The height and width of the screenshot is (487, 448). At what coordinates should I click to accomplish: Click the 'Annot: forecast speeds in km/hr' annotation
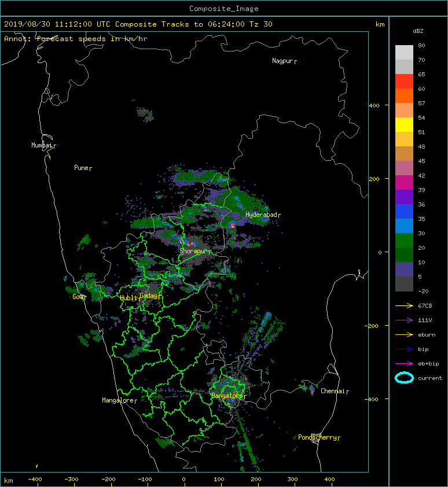click(x=76, y=39)
